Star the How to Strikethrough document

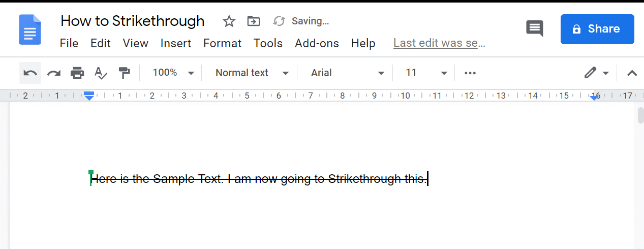(229, 21)
